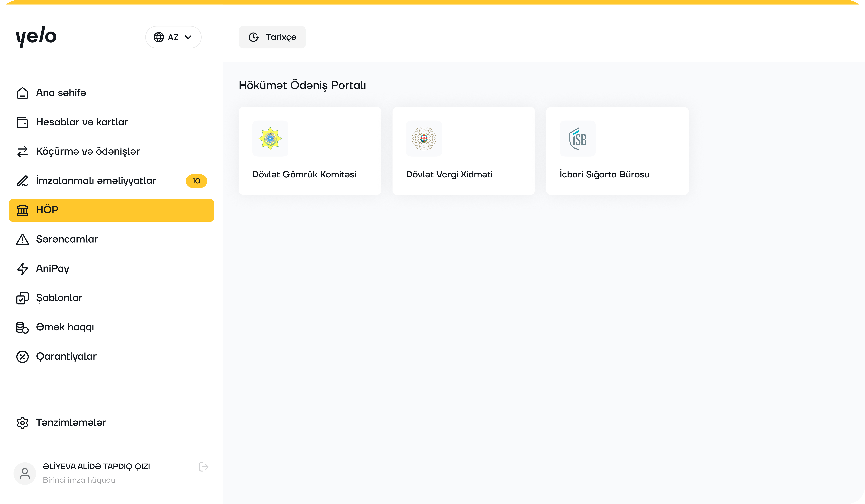The height and width of the screenshot is (504, 865).
Task: Open Dövlət Gömrük Komitəsi card
Action: click(310, 151)
